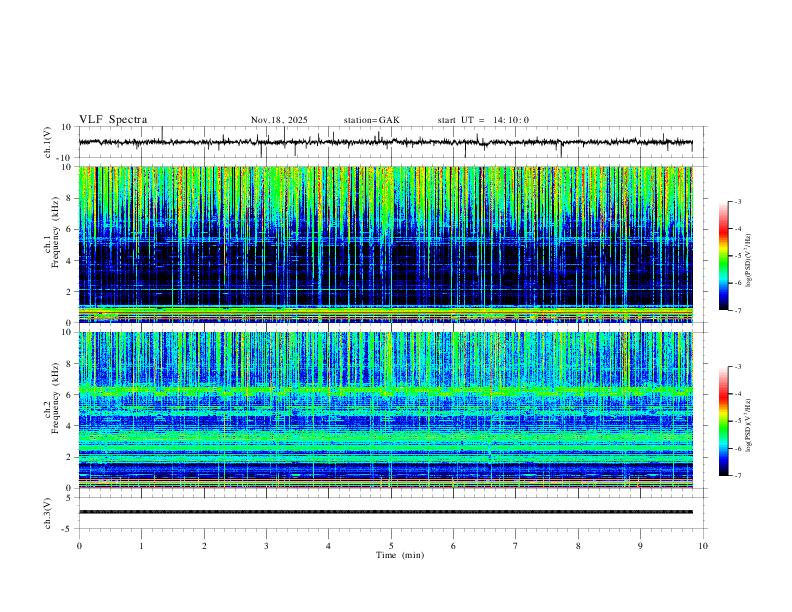The width and height of the screenshot is (792, 612).
Task: Click the ch.2 PSD color scale bar
Action: pos(724,421)
